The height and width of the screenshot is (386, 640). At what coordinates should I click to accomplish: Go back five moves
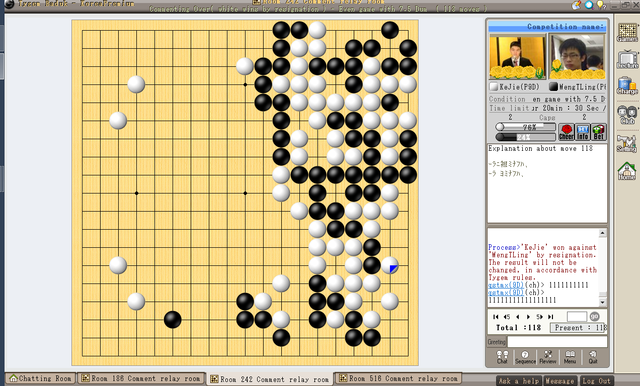tap(507, 317)
